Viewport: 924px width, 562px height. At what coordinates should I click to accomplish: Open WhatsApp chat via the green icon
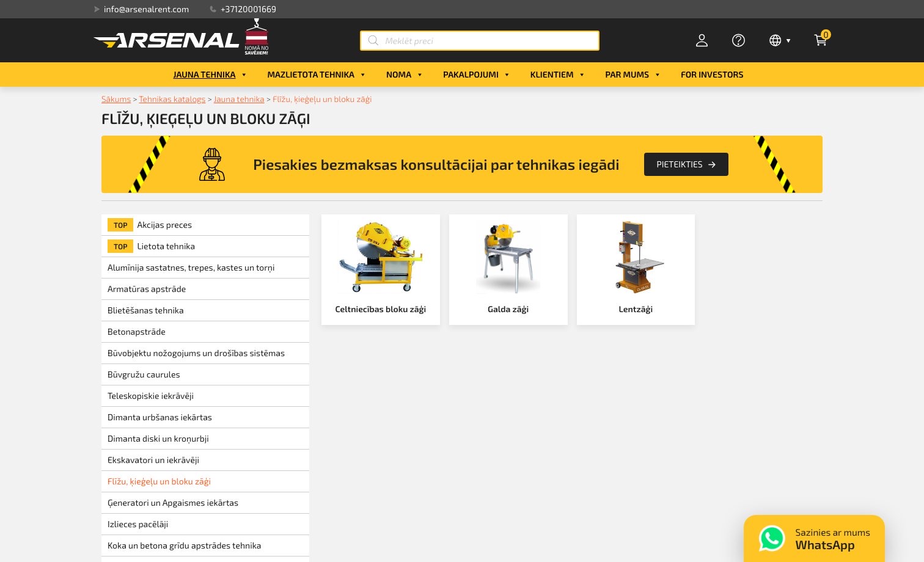click(x=771, y=538)
